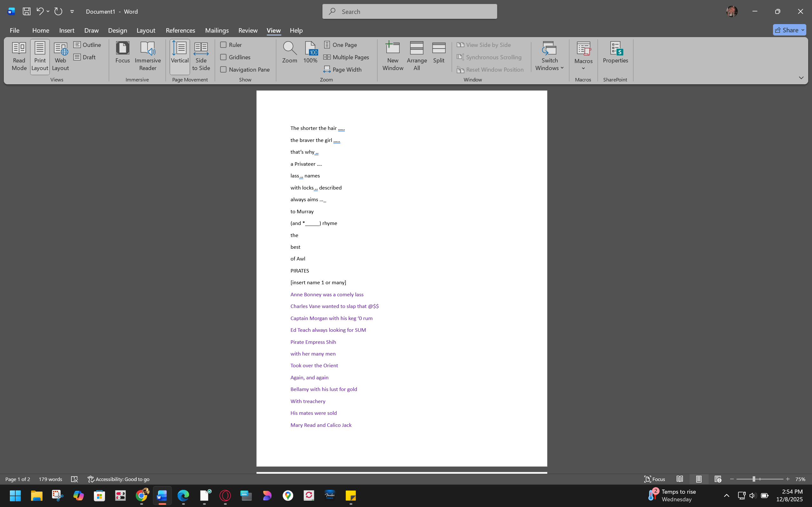Collapse the ribbon with the chevron
This screenshot has width=812, height=507.
801,78
